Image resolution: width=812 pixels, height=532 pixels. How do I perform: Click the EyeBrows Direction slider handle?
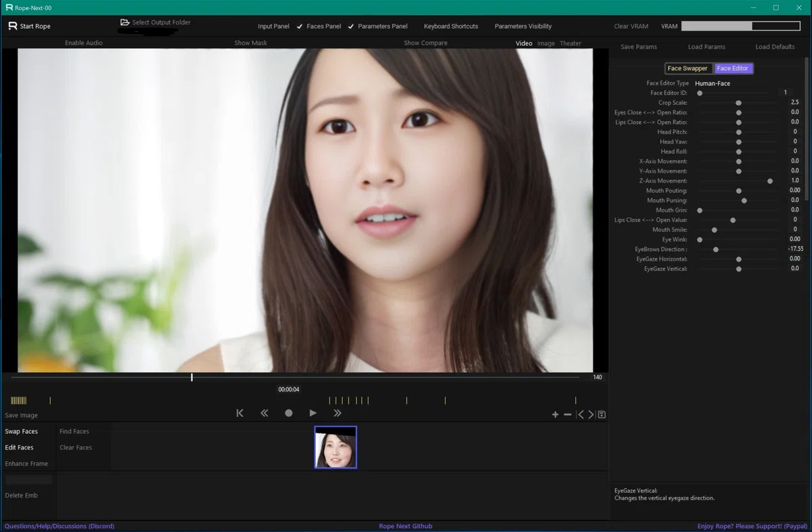pos(715,249)
